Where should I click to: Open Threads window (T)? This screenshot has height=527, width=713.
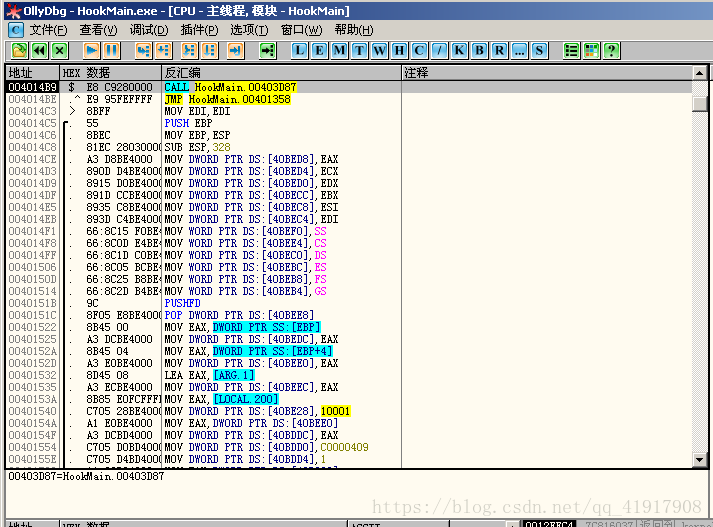coord(359,50)
